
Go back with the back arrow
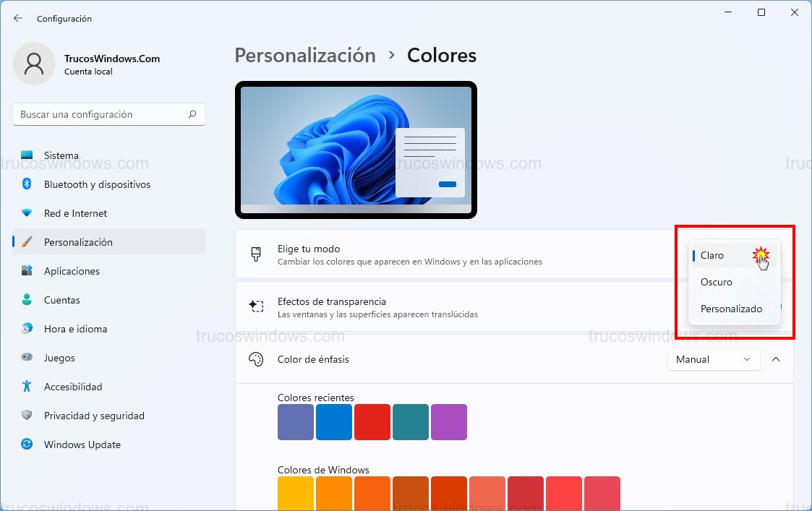17,19
